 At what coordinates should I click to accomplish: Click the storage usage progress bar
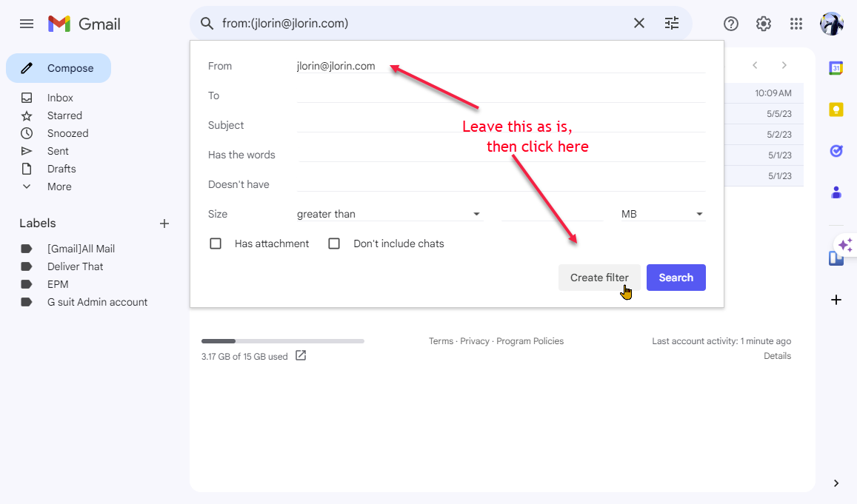click(282, 341)
